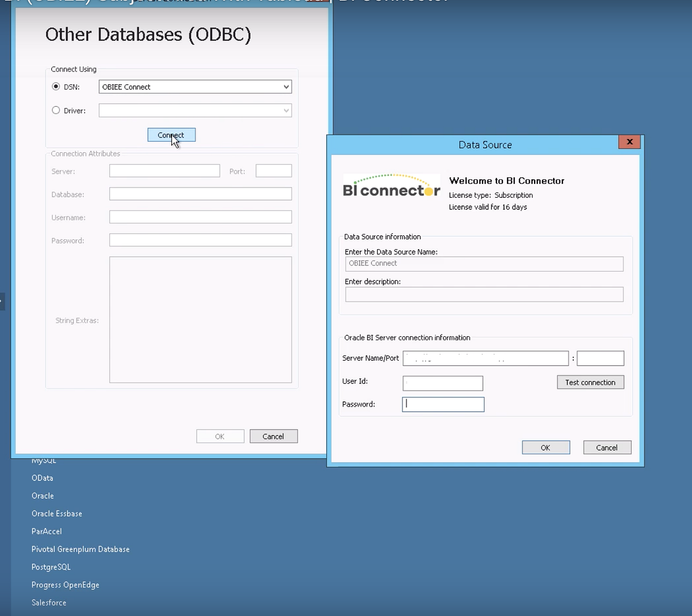Choose Pivotal Greenplum Database connector
This screenshot has width=692, height=616.
coord(80,549)
